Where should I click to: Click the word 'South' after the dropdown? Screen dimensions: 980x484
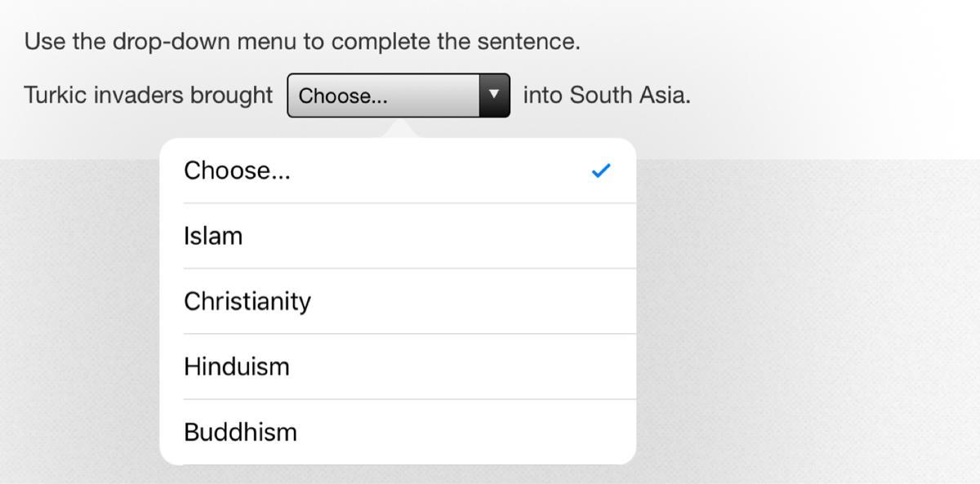click(x=601, y=95)
